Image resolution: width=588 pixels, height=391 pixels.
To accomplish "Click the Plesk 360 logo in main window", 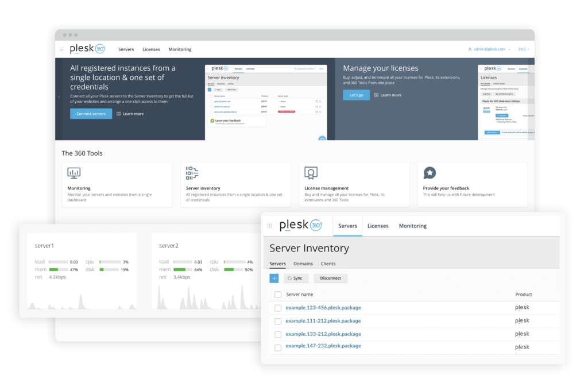I will (87, 49).
